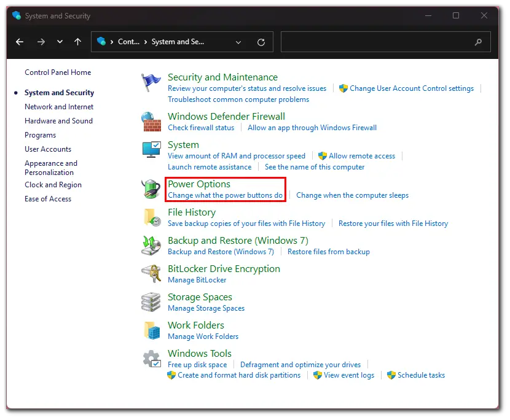Screen dimensions: 510x420
Task: Go up one level with Up arrow
Action: 78,42
